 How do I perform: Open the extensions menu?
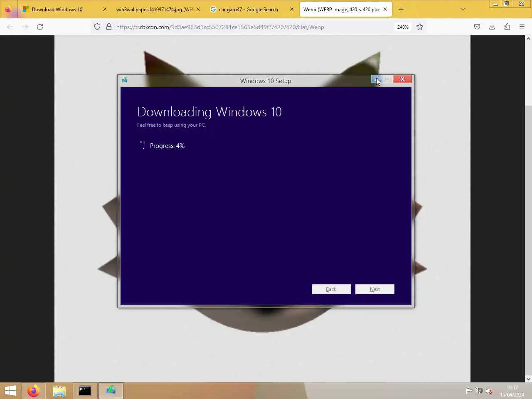click(x=507, y=27)
